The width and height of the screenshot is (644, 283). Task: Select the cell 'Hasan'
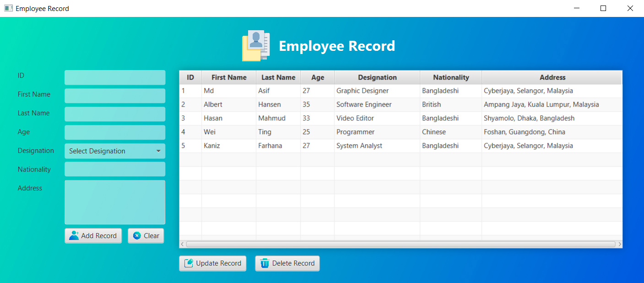pos(229,118)
